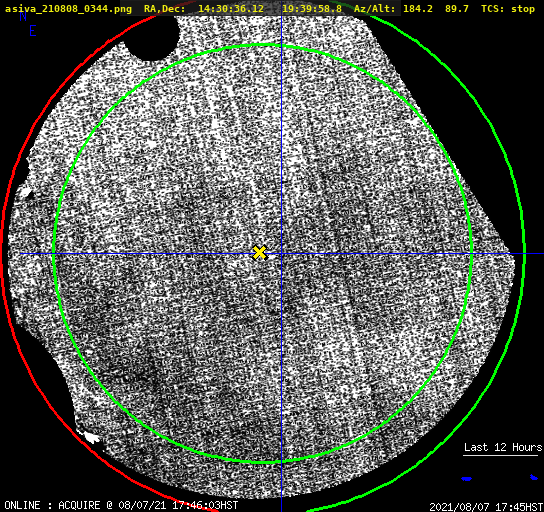Image resolution: width=544 pixels, height=512 pixels.
Task: Click the white blob at the lower-left sky edge
Action: [91, 437]
